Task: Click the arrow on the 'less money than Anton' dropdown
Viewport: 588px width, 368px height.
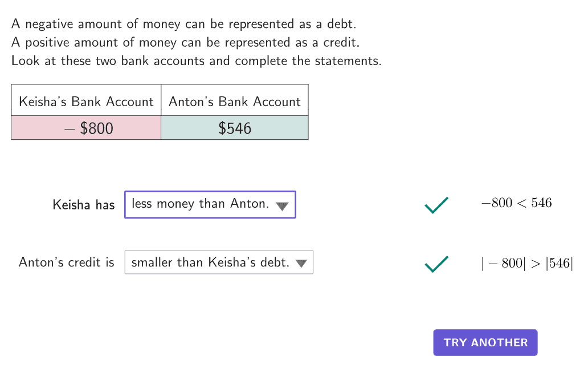Action: [282, 206]
